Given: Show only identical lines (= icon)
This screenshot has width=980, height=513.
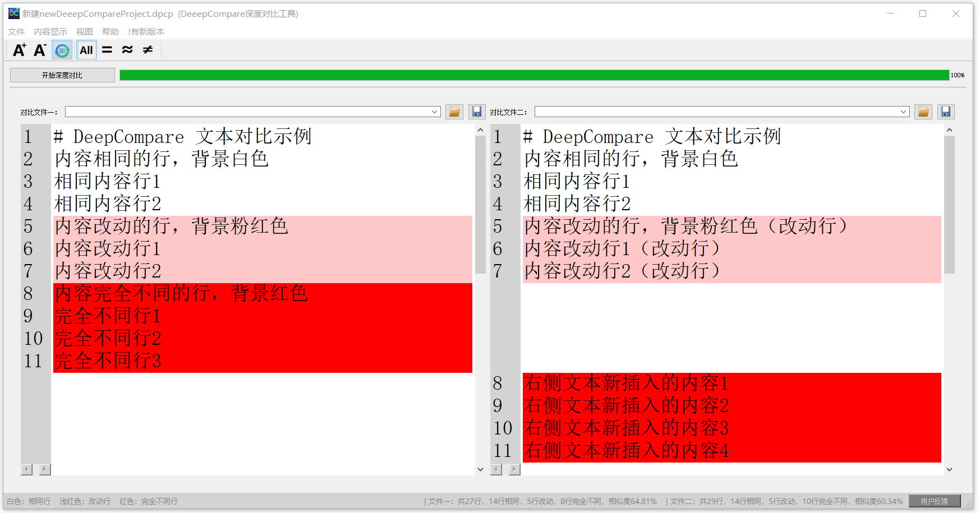Looking at the screenshot, I should point(107,50).
